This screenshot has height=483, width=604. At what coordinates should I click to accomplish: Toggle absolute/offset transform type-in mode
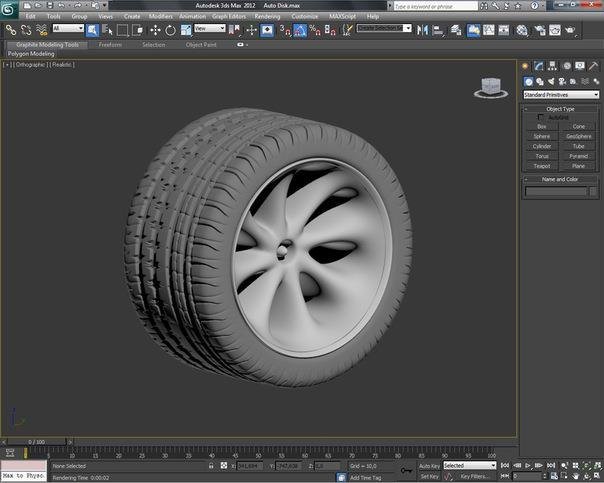[x=224, y=466]
